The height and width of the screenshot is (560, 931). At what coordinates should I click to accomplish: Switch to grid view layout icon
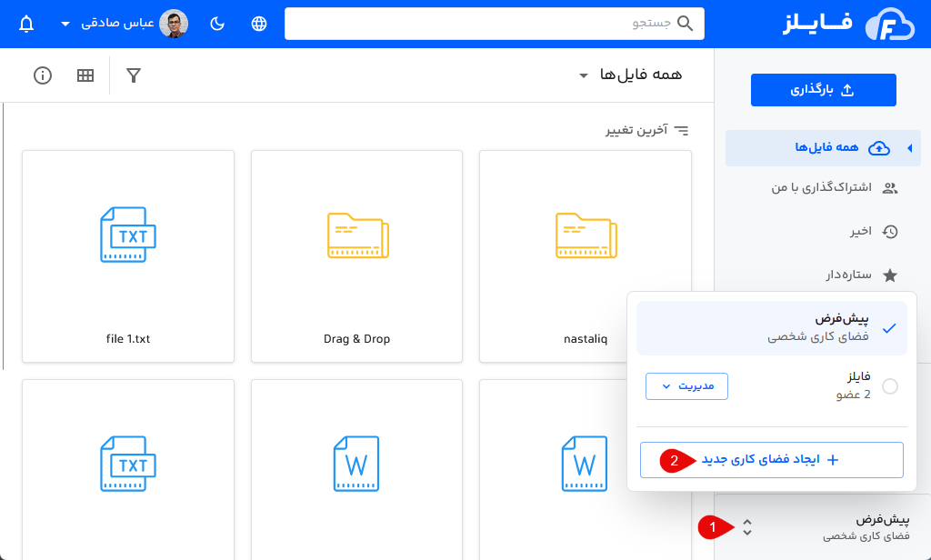point(85,75)
